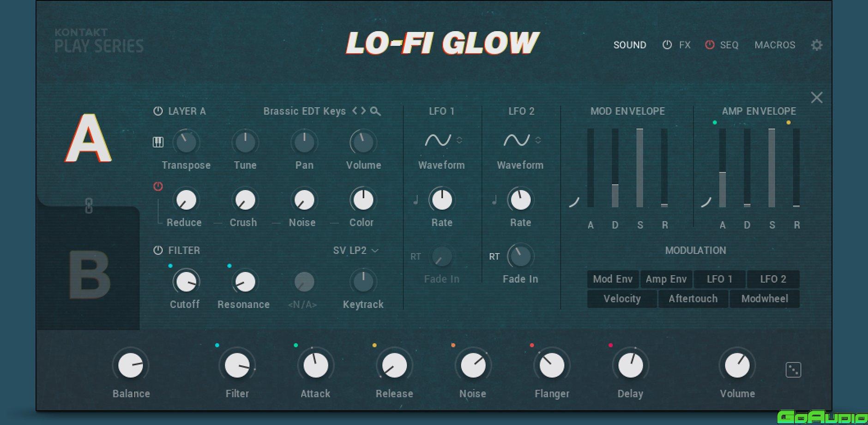Click the Balance macro knob
Image resolution: width=868 pixels, height=425 pixels.
pos(131,365)
